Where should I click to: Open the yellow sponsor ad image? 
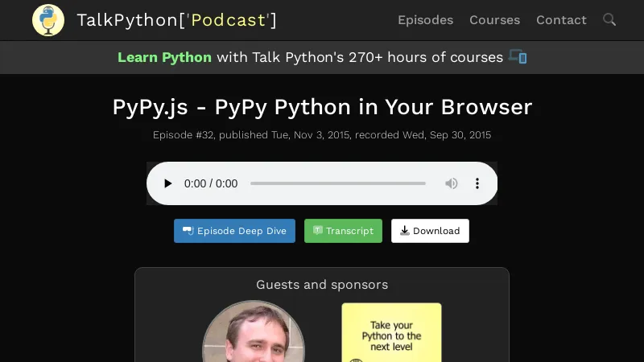click(x=391, y=332)
